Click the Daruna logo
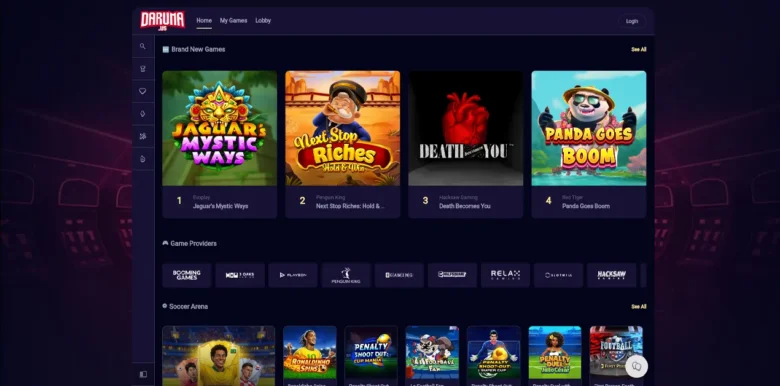Screen dimensions: 780x386 click(x=162, y=20)
